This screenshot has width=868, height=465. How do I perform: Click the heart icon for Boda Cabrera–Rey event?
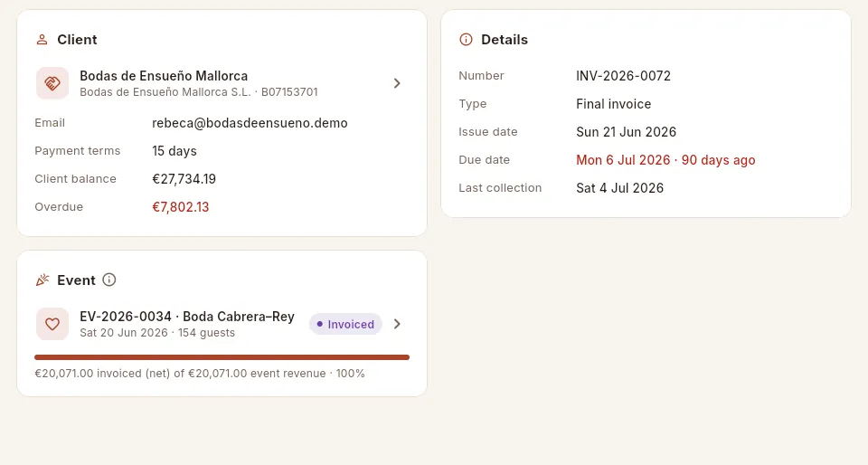[x=52, y=324]
